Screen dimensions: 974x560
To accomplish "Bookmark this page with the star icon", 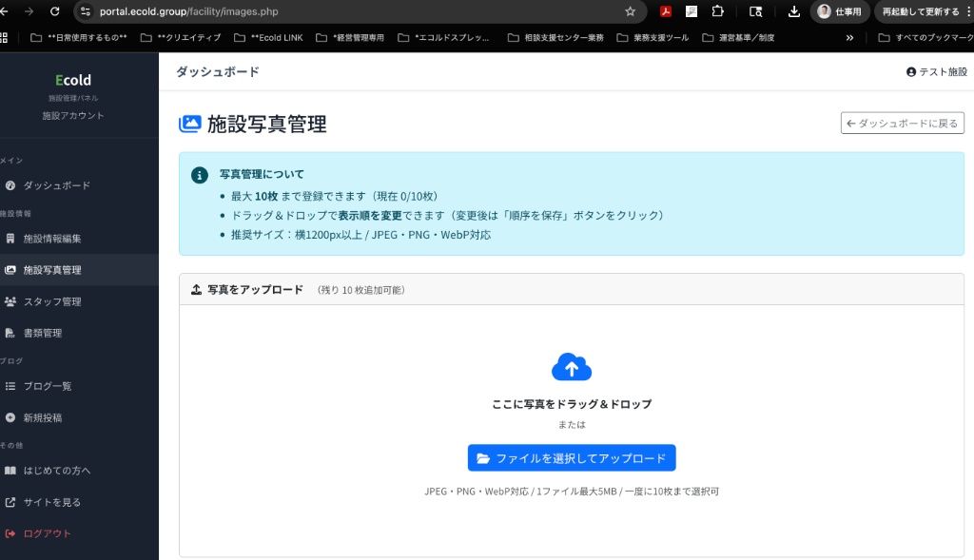I will 630,11.
